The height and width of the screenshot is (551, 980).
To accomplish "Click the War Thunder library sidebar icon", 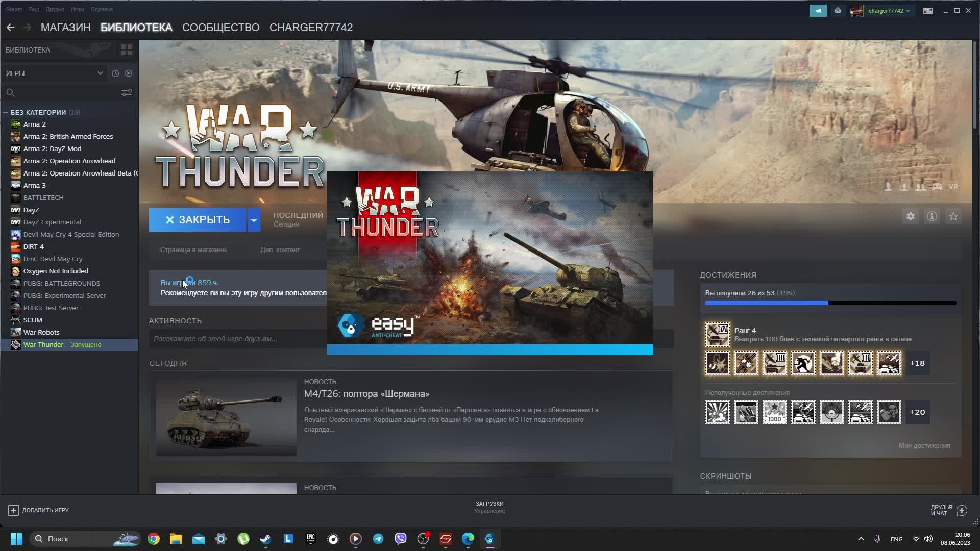I will click(15, 344).
